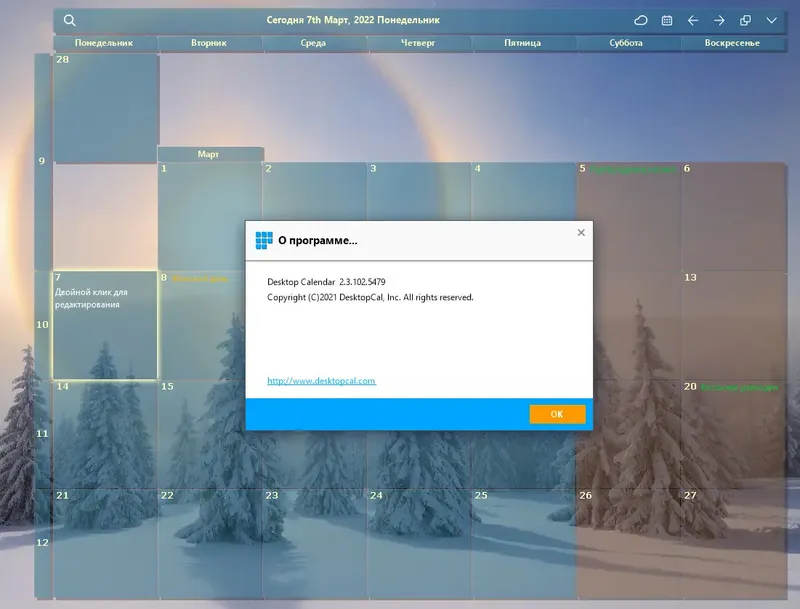Select the day cell 25
The width and height of the screenshot is (800, 609).
coord(523,544)
